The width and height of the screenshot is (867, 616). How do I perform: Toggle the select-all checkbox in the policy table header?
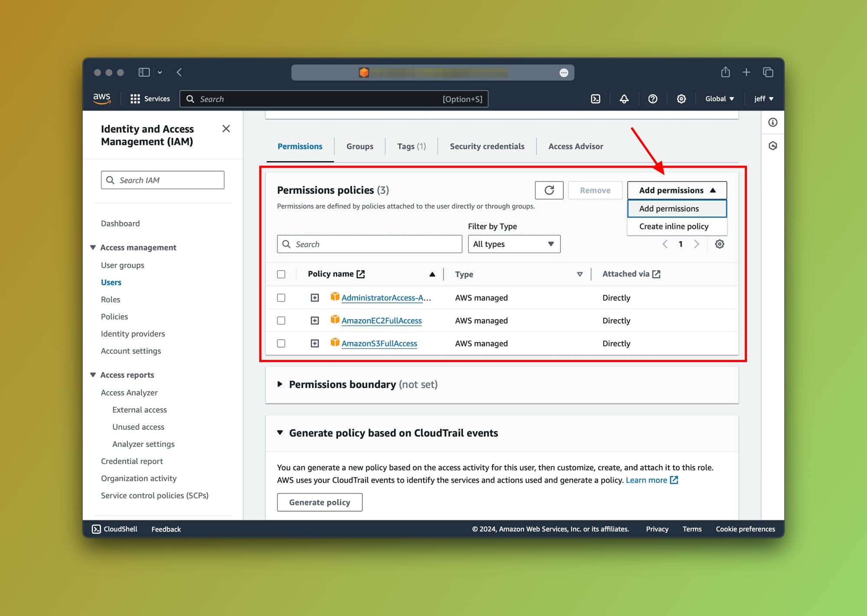281,273
